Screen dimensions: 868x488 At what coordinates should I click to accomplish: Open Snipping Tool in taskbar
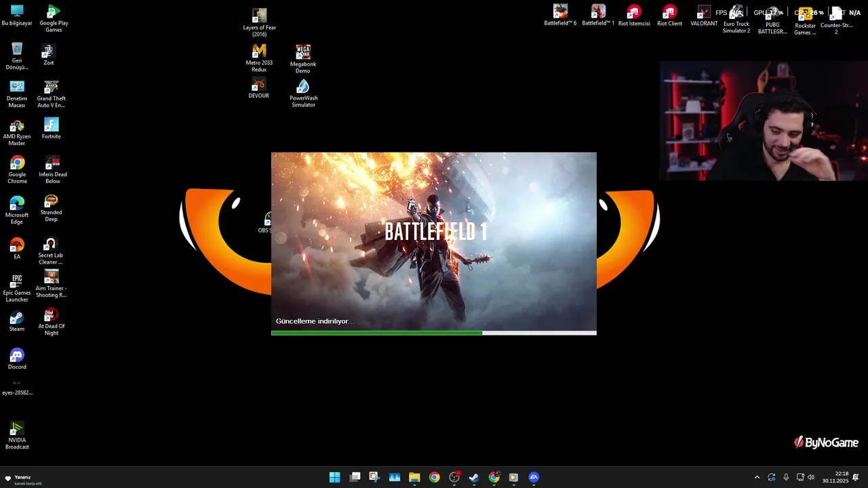coord(374,477)
